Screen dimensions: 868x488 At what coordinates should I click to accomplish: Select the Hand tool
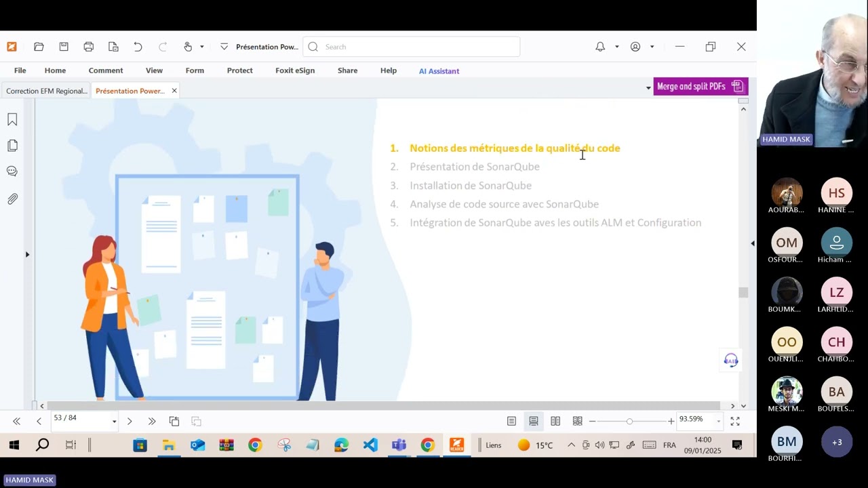pos(188,47)
